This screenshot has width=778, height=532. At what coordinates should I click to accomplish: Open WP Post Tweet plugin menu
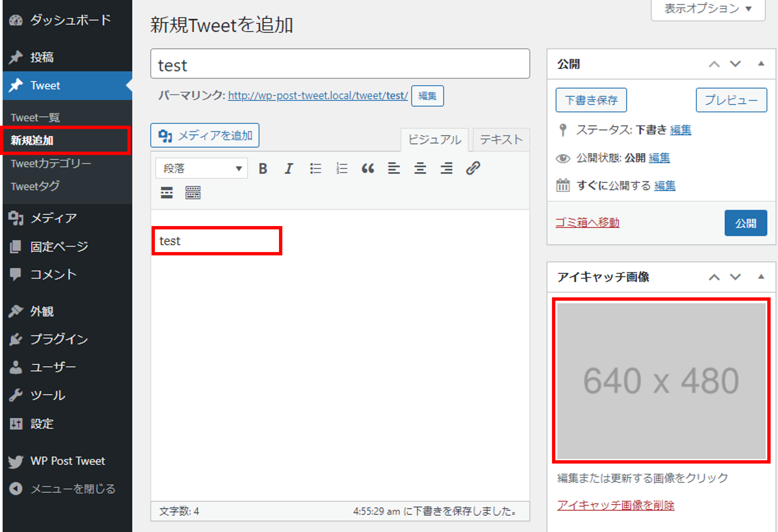pyautogui.click(x=67, y=461)
